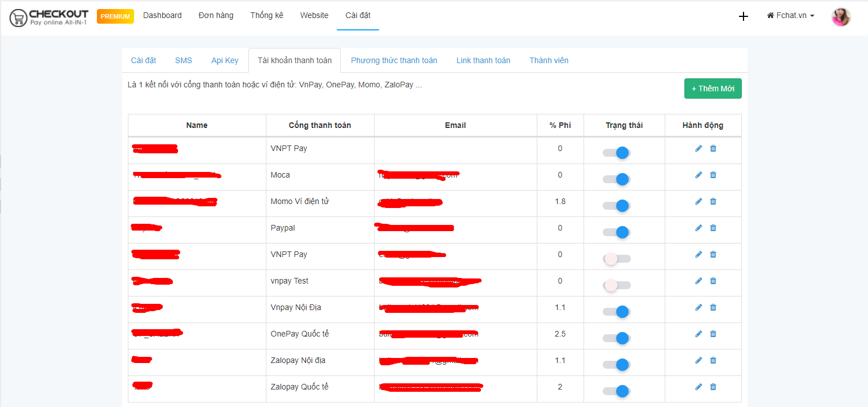
Task: Switch to the SMS tab
Action: (184, 60)
